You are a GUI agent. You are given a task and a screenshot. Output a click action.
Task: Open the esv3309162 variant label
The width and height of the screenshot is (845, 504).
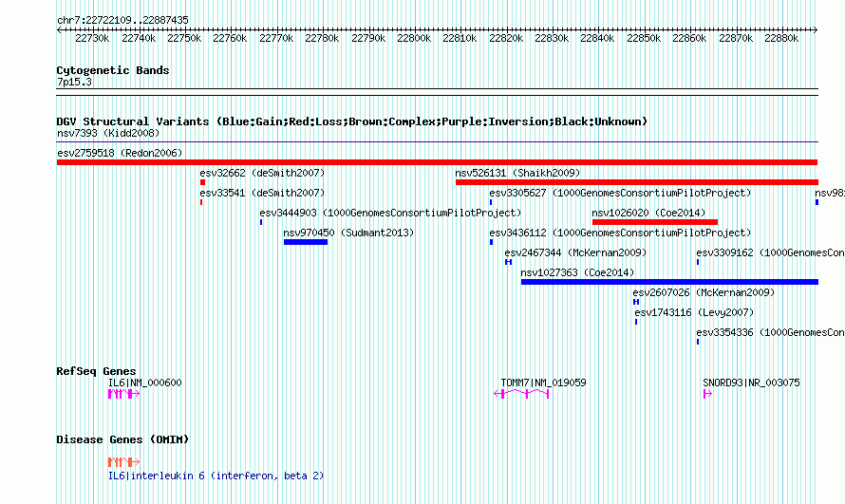[771, 252]
